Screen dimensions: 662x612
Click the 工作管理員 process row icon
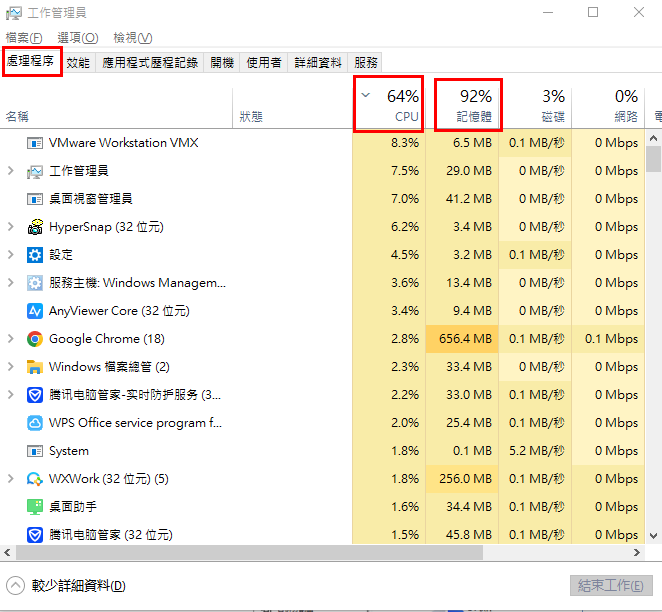coord(35,171)
